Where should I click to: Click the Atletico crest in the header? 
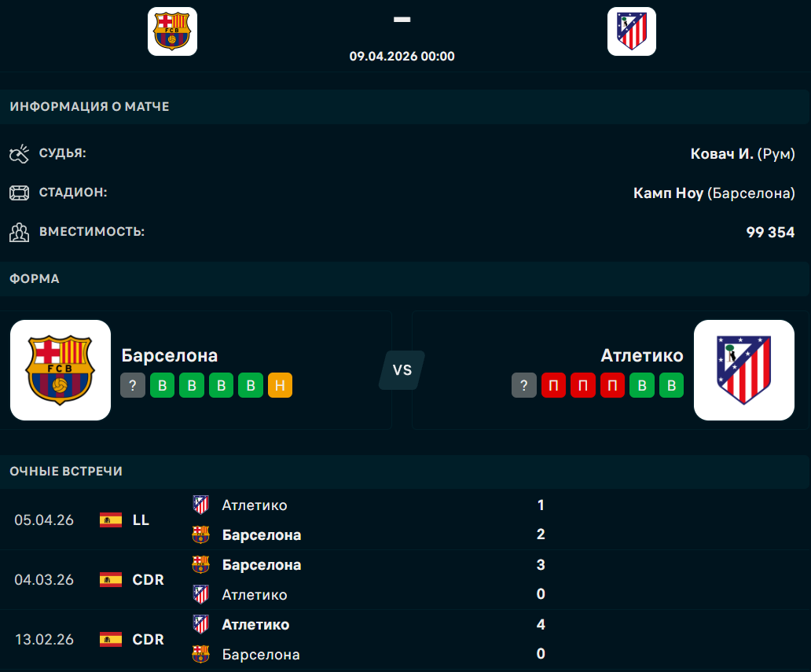click(x=631, y=31)
